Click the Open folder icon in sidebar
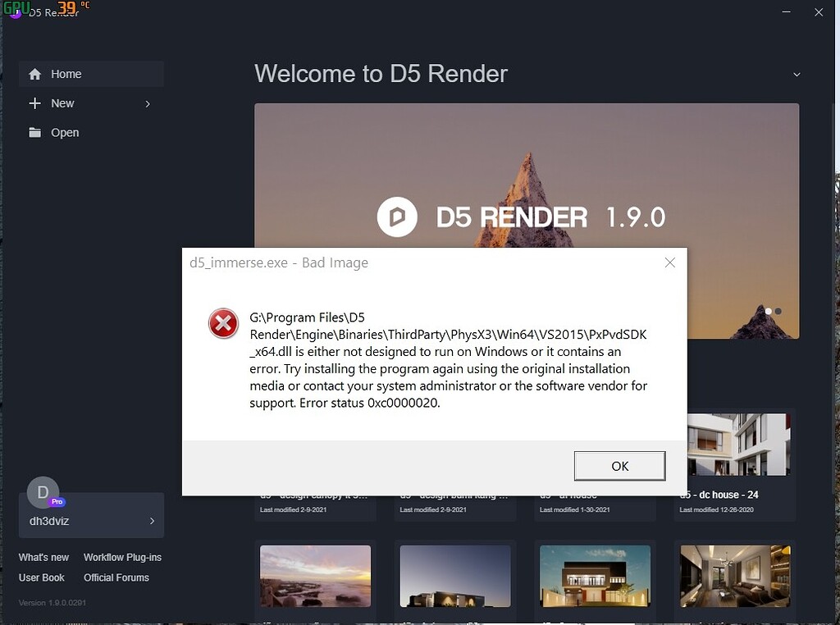This screenshot has height=625, width=840. (34, 132)
